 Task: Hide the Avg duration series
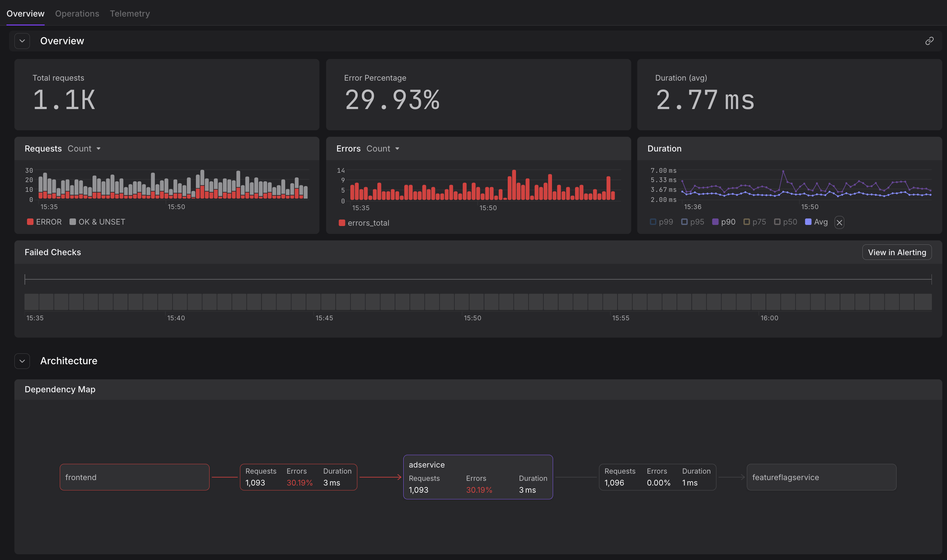(x=816, y=222)
